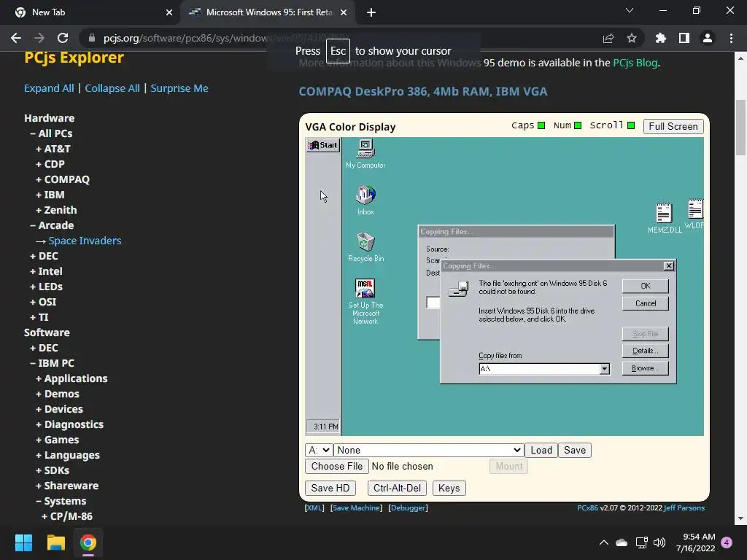Image resolution: width=747 pixels, height=560 pixels.
Task: Click the browser back arrow
Action: 16,38
